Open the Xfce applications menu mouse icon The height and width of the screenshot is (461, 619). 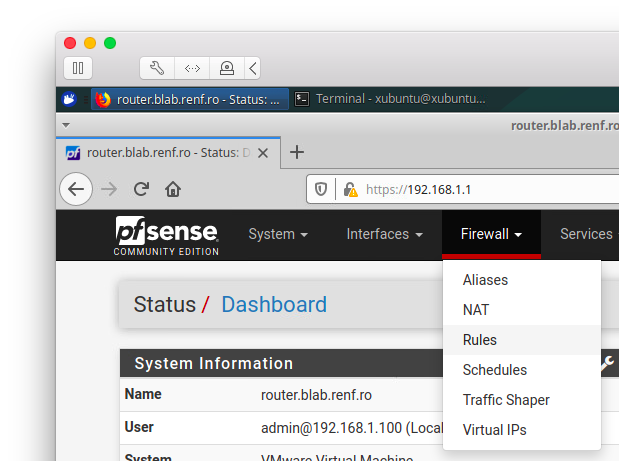click(69, 99)
